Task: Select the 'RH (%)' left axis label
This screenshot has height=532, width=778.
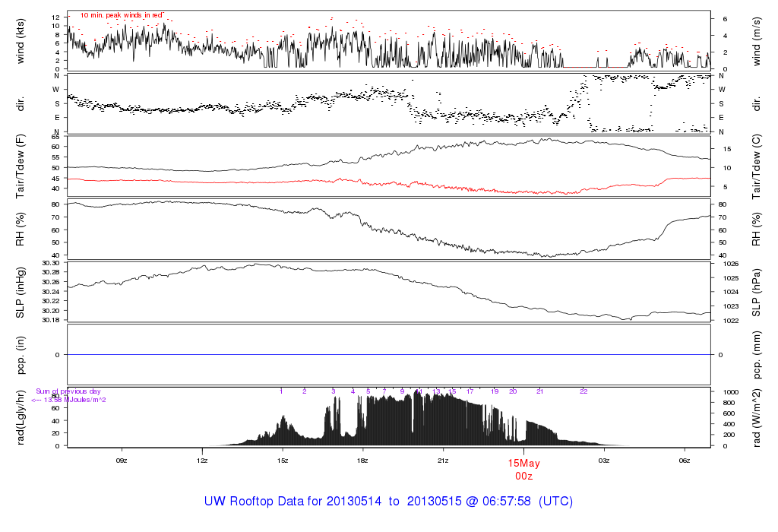Action: point(21,230)
